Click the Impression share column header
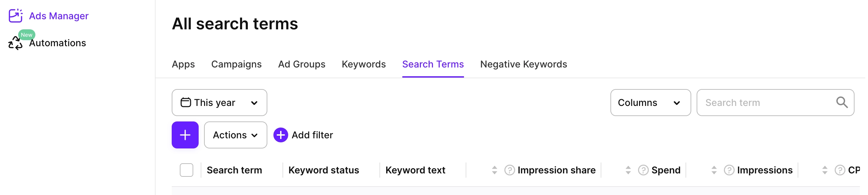Viewport: 868px width, 195px height. (556, 170)
